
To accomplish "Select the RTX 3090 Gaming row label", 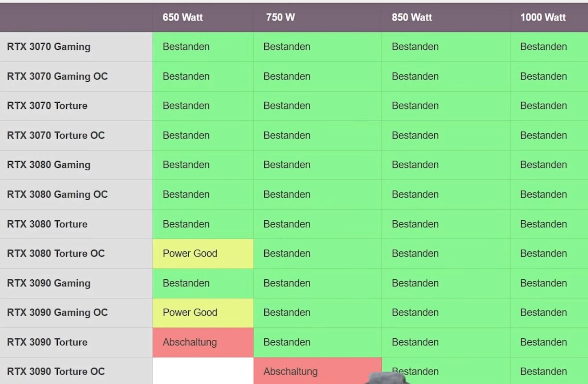I will 49,283.
